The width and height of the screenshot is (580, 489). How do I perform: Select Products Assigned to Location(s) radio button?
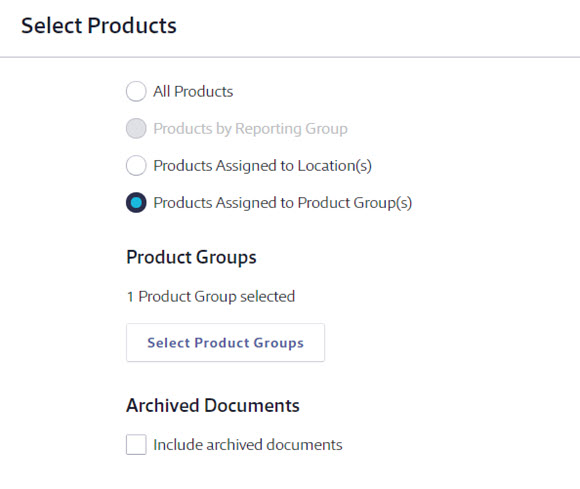[x=136, y=165]
